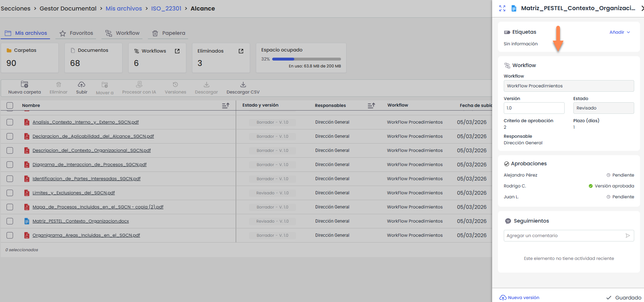The height and width of the screenshot is (302, 644).
Task: Open the WorkFlow Procedimientos selector
Action: [x=568, y=86]
